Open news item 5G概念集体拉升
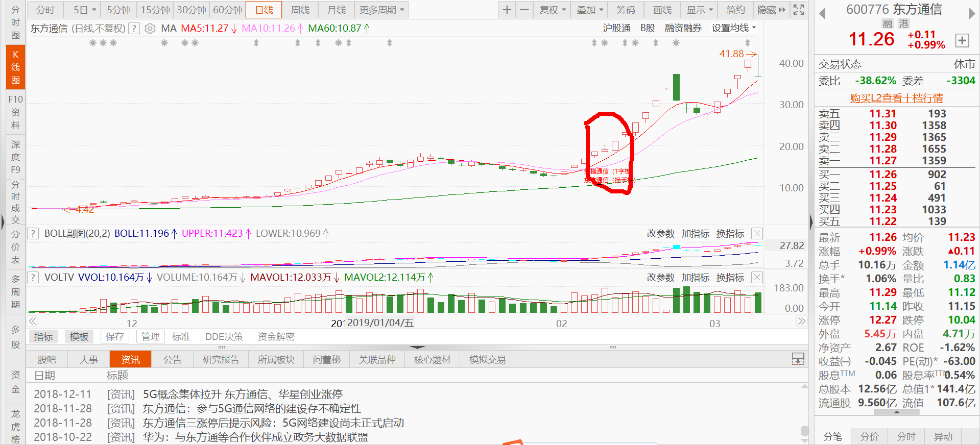980x445 pixels. (243, 394)
